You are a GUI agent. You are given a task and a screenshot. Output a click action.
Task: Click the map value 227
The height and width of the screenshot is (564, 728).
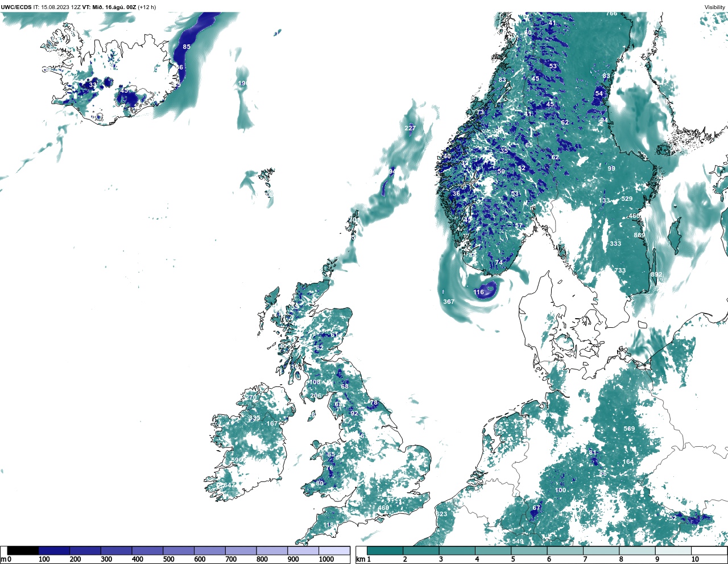pos(410,128)
